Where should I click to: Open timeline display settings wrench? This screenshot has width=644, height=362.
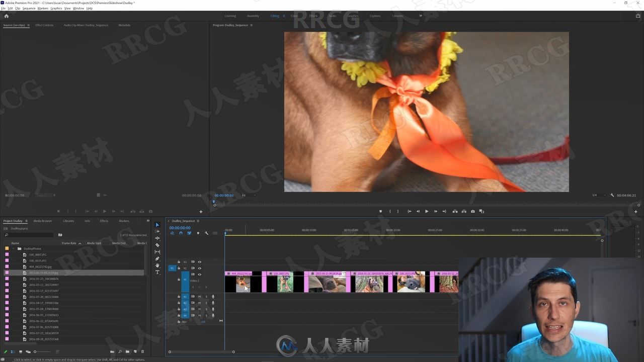point(206,233)
